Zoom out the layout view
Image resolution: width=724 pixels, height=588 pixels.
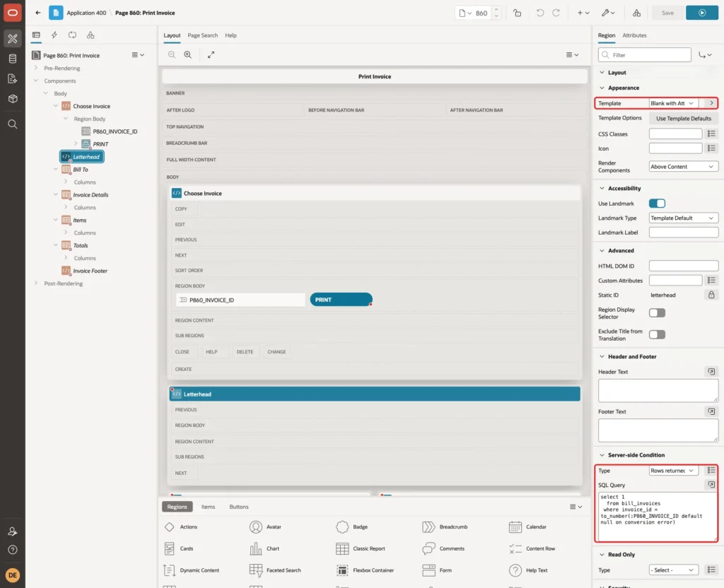click(172, 55)
